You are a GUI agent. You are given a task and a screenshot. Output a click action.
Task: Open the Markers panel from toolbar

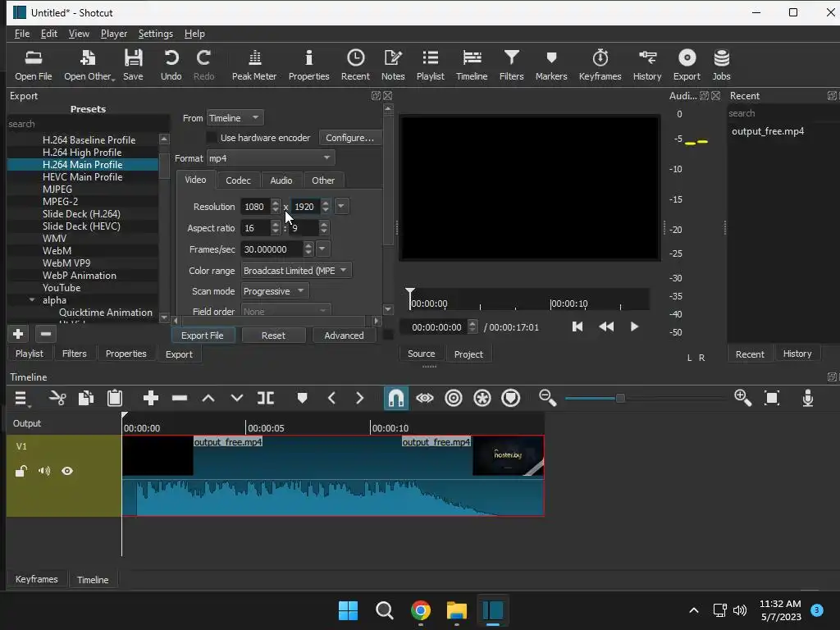pos(550,65)
